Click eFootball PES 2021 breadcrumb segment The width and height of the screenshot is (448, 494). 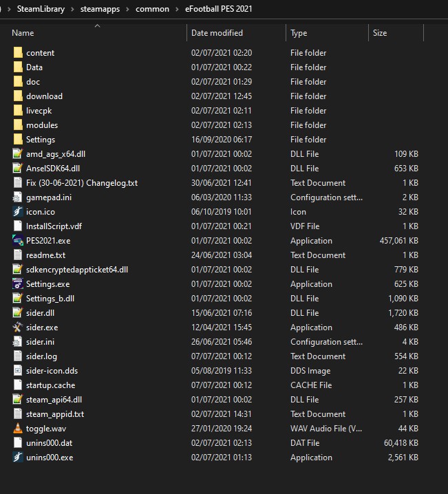point(219,9)
